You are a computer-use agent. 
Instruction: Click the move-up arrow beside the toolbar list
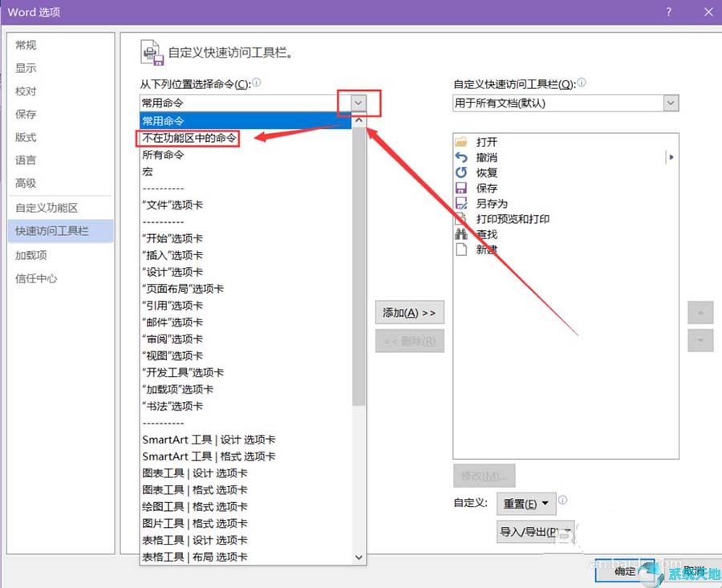[700, 313]
